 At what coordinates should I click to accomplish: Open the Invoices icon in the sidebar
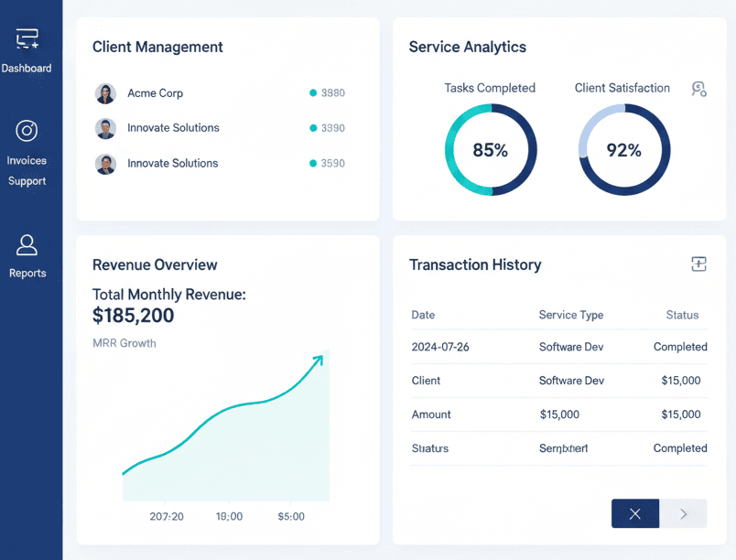27,130
